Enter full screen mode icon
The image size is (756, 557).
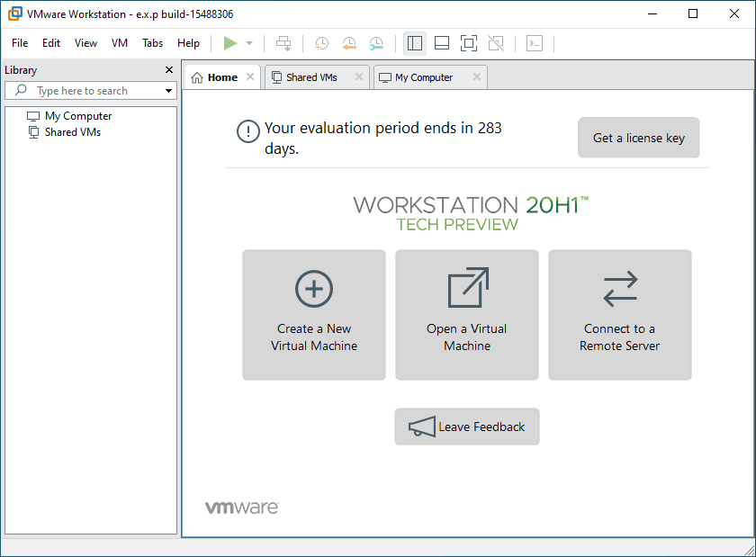coord(468,43)
